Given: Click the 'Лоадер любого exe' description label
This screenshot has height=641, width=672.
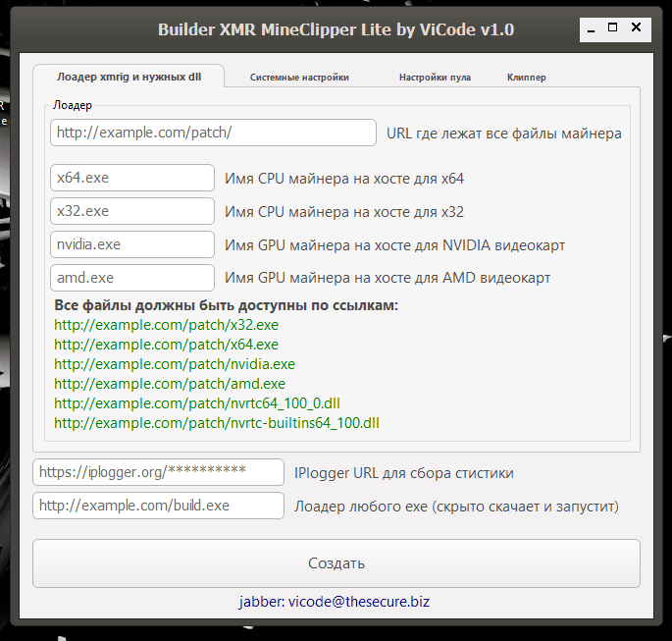Looking at the screenshot, I should (456, 507).
